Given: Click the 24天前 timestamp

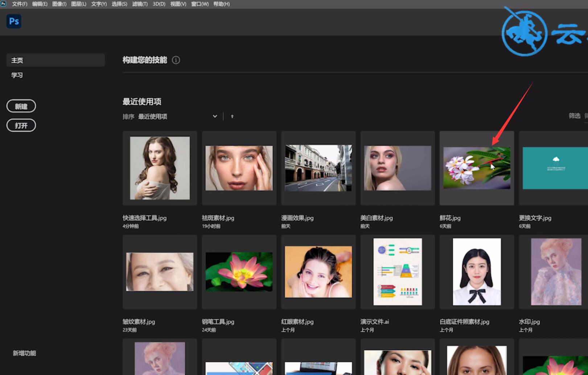Looking at the screenshot, I should point(209,330).
